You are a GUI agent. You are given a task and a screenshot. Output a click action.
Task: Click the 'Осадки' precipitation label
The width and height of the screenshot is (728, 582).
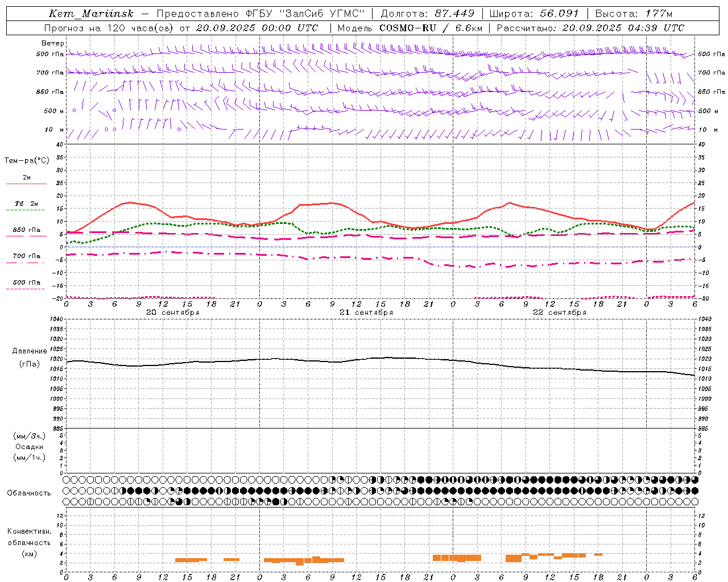coord(30,447)
